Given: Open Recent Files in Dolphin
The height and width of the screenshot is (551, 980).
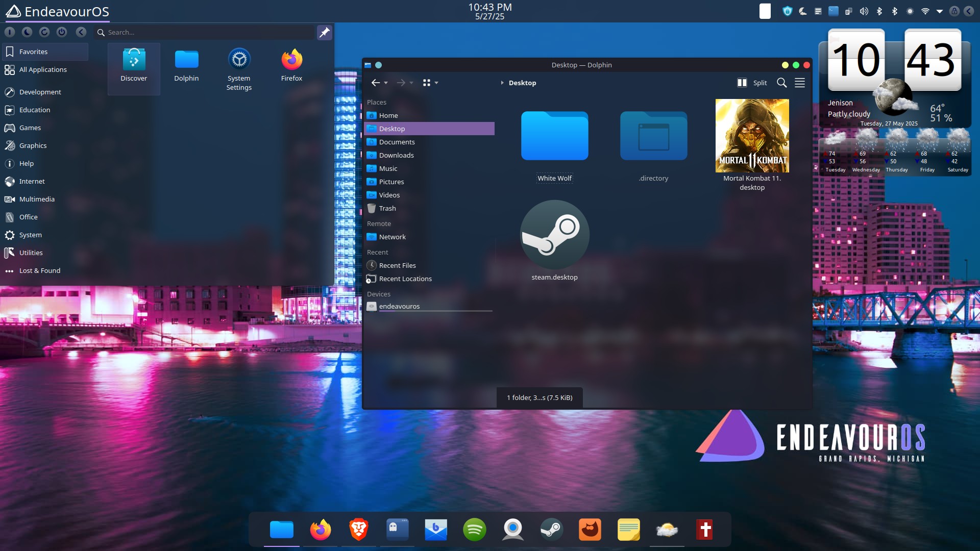Looking at the screenshot, I should point(429,265).
